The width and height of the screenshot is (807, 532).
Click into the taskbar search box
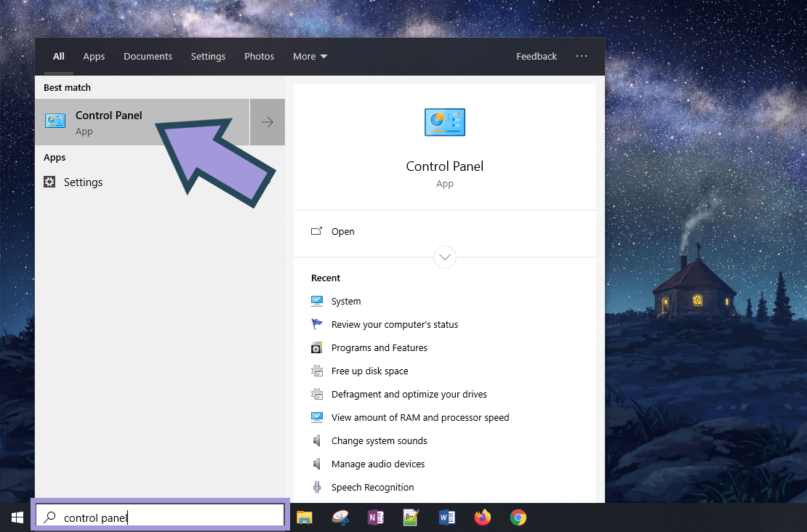pos(160,517)
